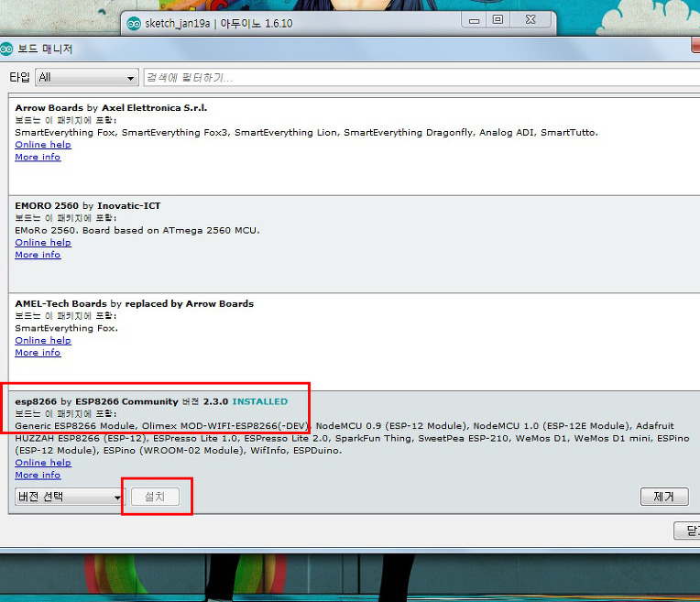Click the SmartEverything Fox board list text in Arrow Boards

(x=306, y=133)
